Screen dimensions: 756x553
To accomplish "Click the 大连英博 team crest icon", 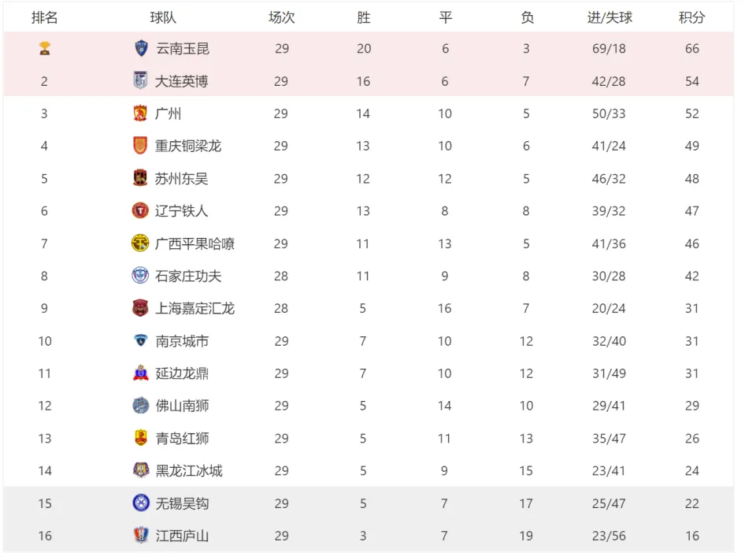I will tap(140, 80).
